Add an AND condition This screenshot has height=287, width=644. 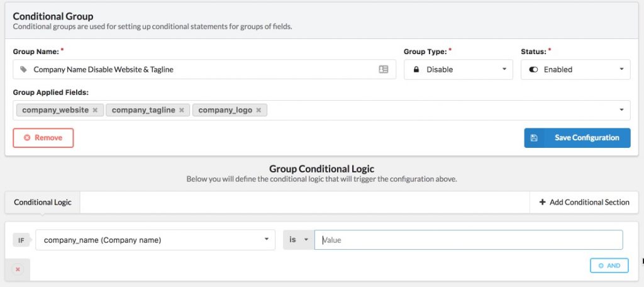[609, 266]
